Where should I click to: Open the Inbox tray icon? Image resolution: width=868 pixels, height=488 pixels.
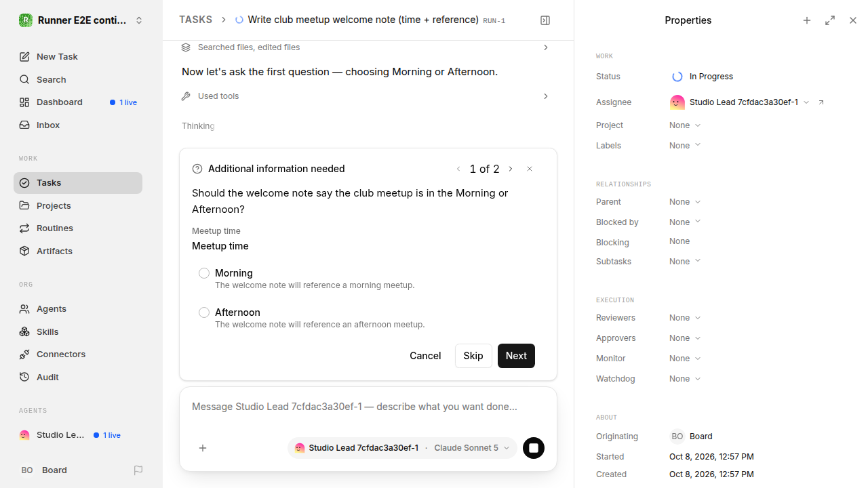point(24,125)
